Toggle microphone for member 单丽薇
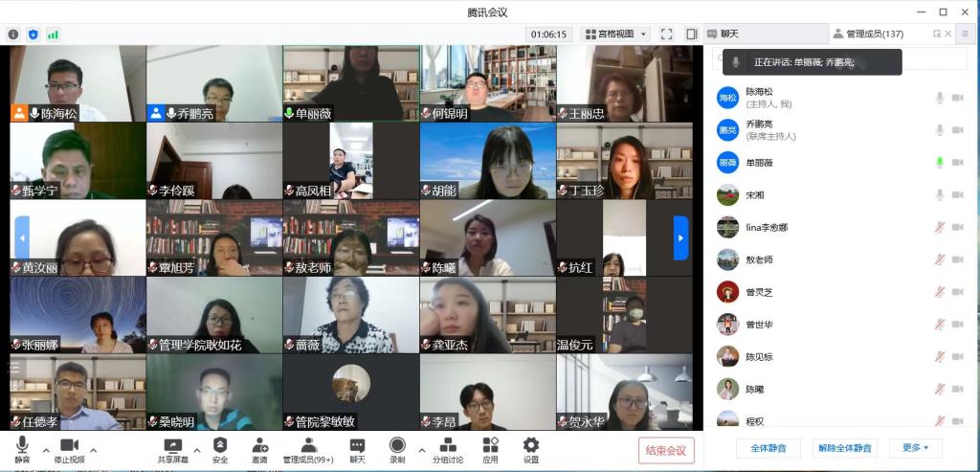This screenshot has width=980, height=472. point(940,162)
